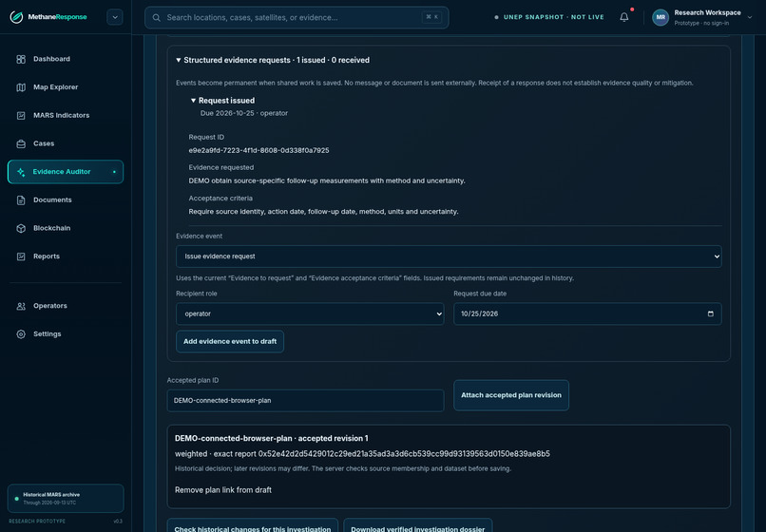This screenshot has height=532, width=766.
Task: Click Check historical changes for this investigation
Action: (252, 526)
